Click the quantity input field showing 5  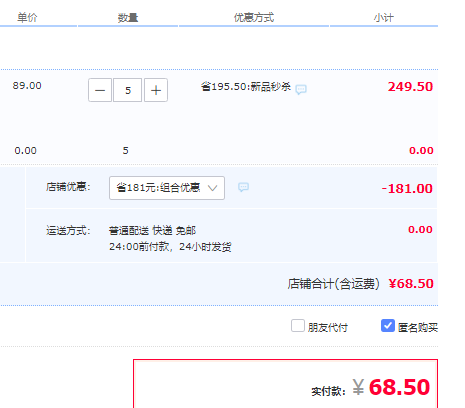pyautogui.click(x=128, y=90)
